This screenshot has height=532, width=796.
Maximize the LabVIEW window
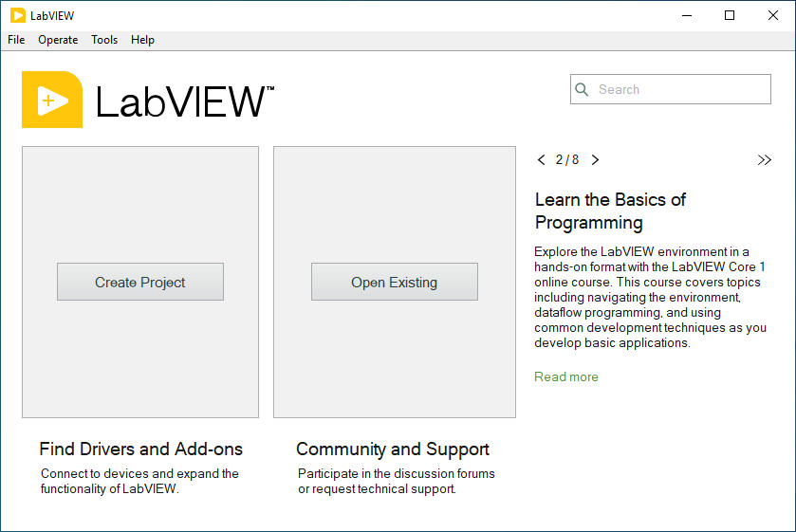pos(730,15)
